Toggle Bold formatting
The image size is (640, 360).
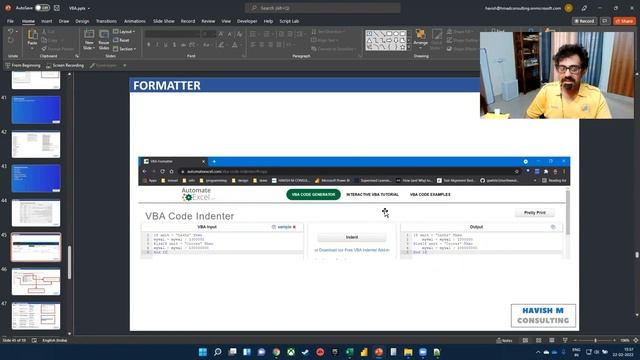pyautogui.click(x=149, y=45)
